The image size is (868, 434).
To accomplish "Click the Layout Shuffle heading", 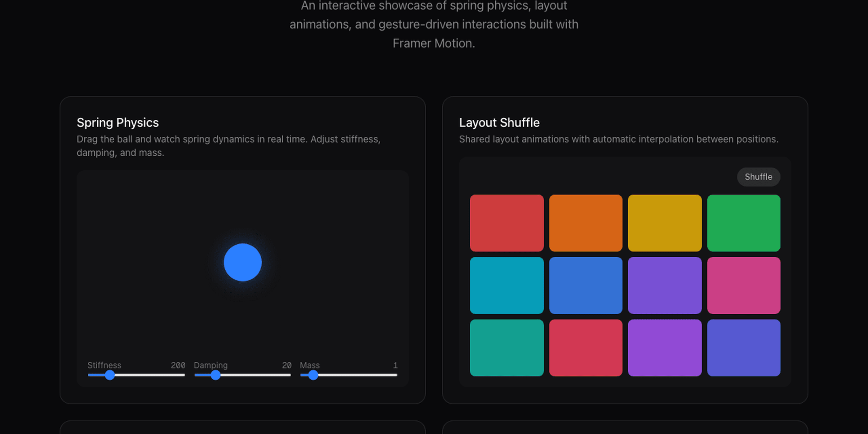I will 499,123.
